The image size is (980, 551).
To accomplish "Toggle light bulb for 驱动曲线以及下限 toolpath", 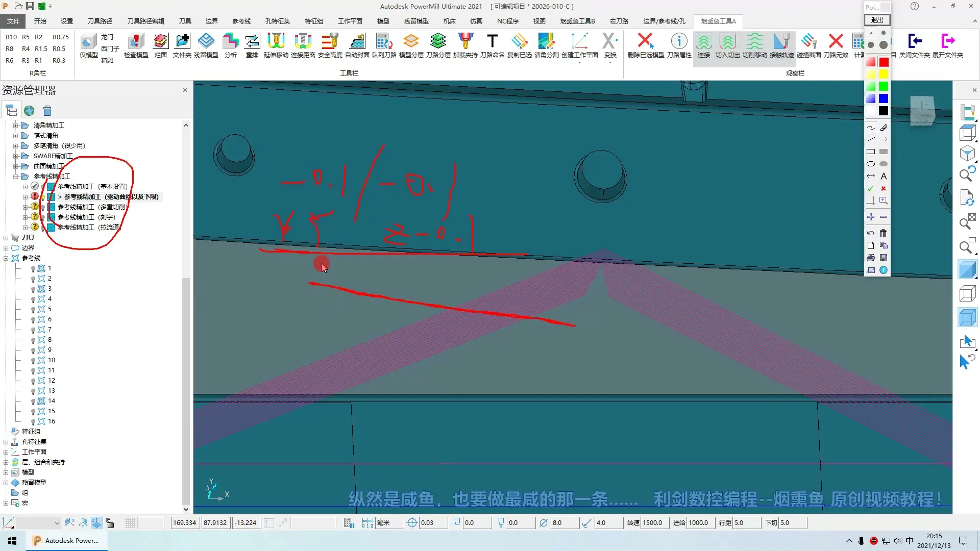I will tap(43, 197).
